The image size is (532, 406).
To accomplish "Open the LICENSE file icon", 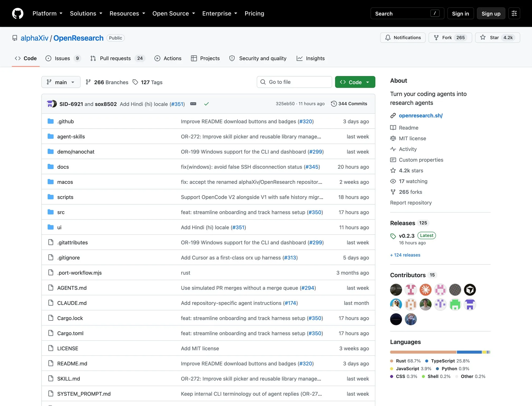I will (x=51, y=348).
